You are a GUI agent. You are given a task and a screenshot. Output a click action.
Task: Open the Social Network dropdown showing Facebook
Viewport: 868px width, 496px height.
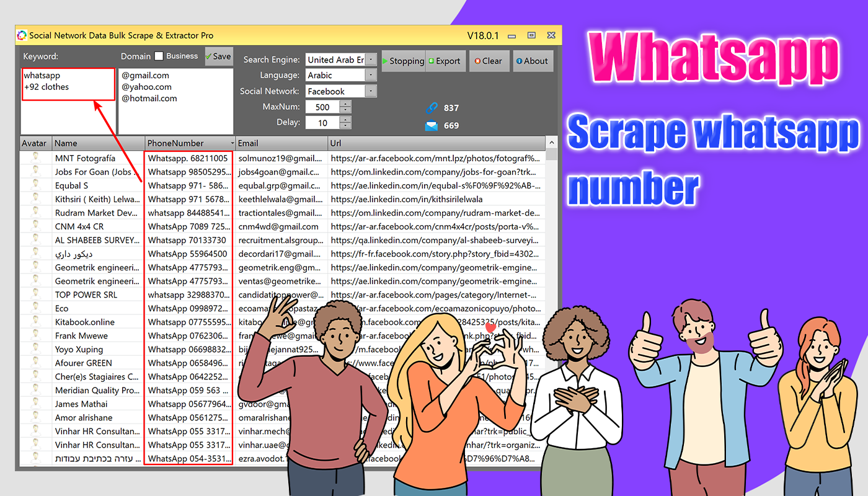coord(371,91)
